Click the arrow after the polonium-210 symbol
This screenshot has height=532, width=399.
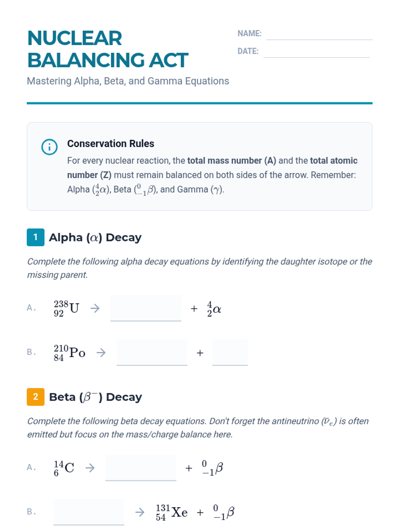[x=101, y=352]
